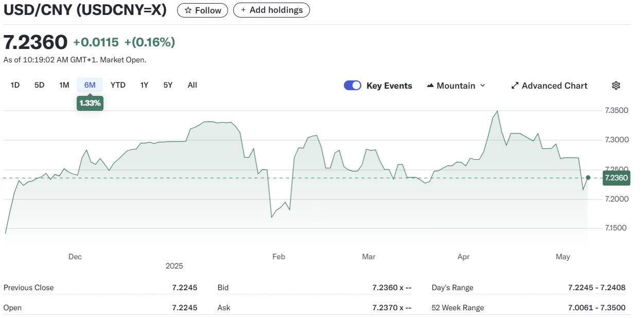This screenshot has height=318, width=644.
Task: Switch chart to YTD range
Action: tap(118, 85)
